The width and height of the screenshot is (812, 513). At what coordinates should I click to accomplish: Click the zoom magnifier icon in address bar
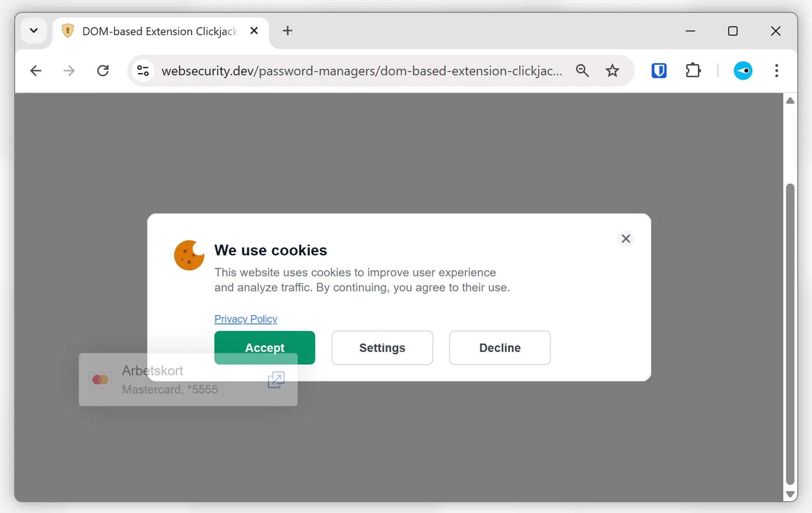tap(582, 71)
